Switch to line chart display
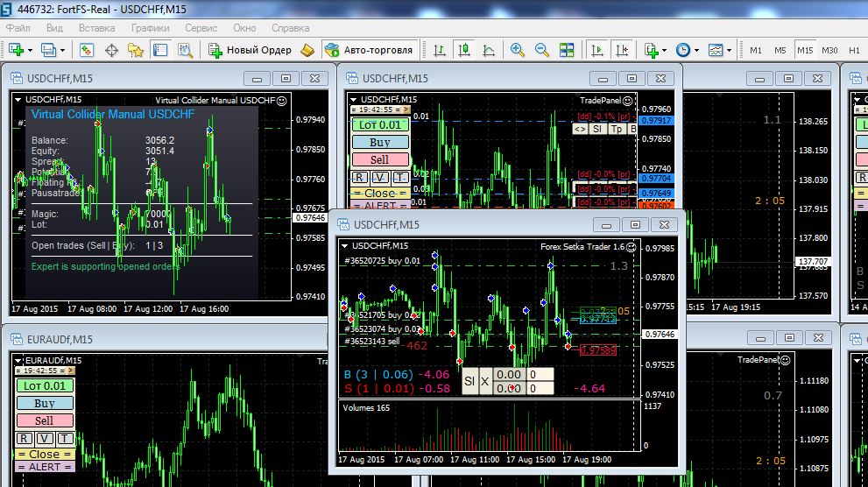The height and width of the screenshot is (487, 868). 488,50
